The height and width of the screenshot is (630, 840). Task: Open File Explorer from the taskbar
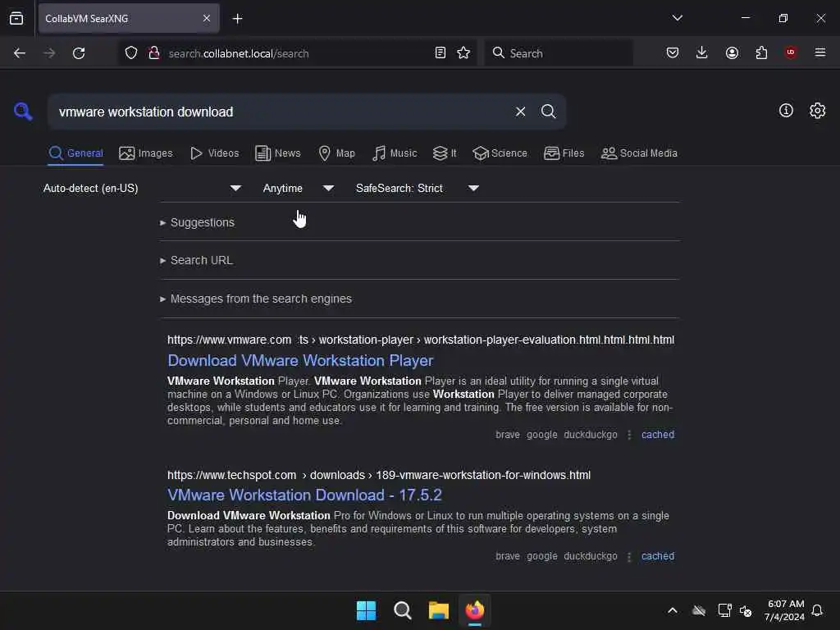click(439, 610)
